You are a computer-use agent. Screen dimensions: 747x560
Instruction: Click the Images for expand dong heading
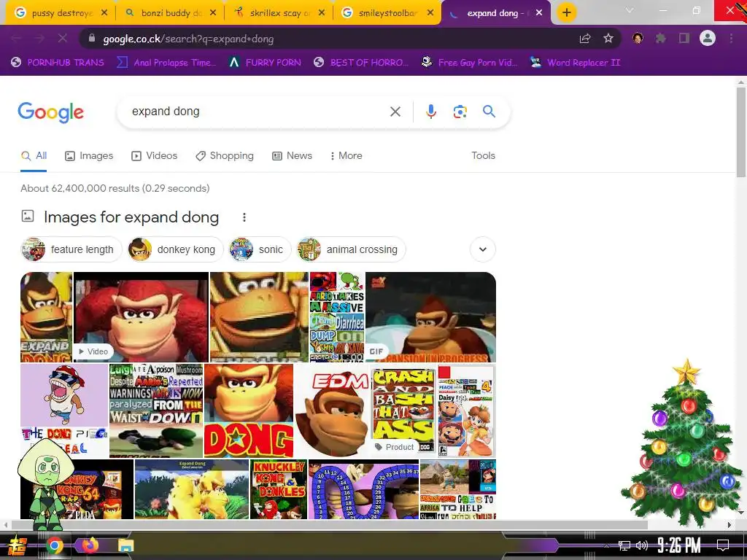[x=131, y=217]
